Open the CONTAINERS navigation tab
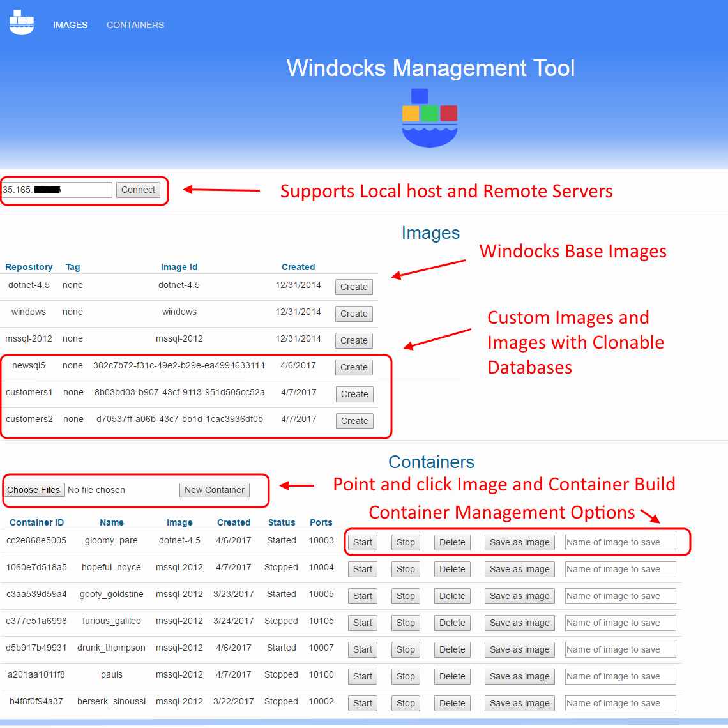This screenshot has width=728, height=728. (x=135, y=25)
